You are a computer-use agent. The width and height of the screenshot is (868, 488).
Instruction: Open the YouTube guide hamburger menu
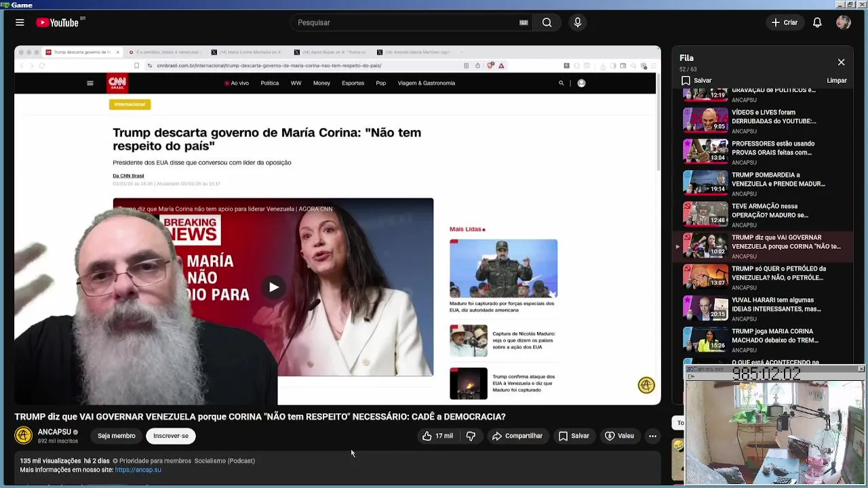[x=20, y=22]
